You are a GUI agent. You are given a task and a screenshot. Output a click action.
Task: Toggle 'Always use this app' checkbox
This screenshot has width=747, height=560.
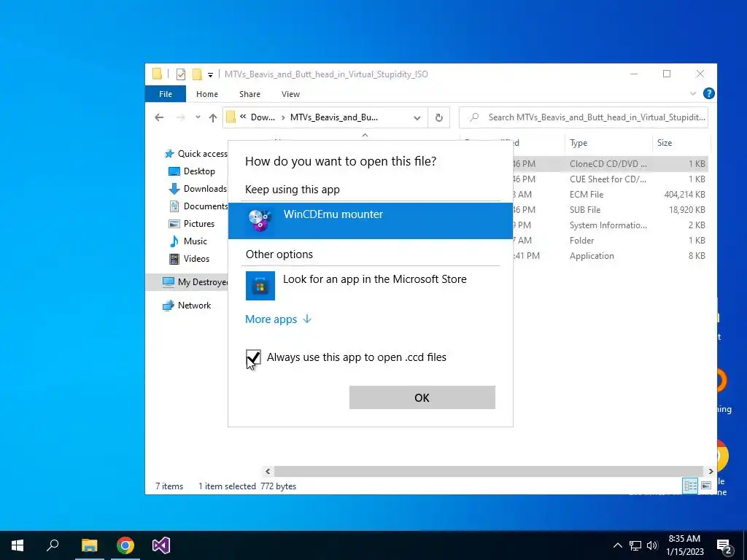click(x=253, y=357)
